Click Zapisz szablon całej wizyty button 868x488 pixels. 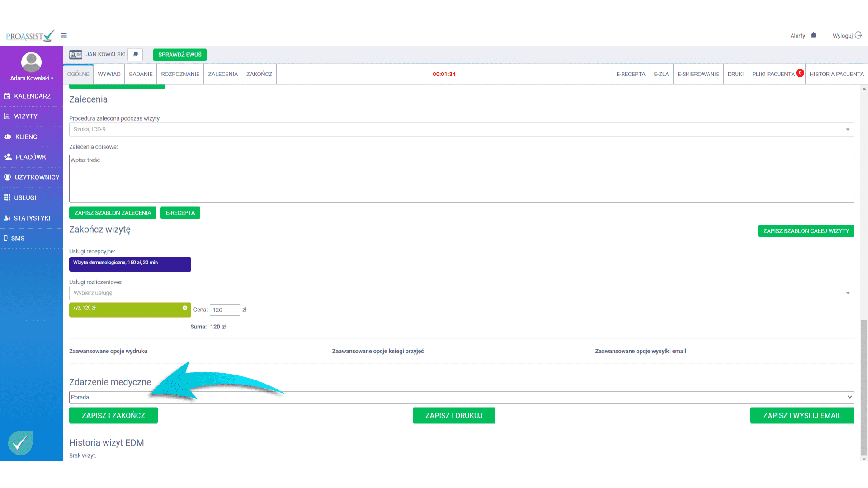[x=806, y=231]
